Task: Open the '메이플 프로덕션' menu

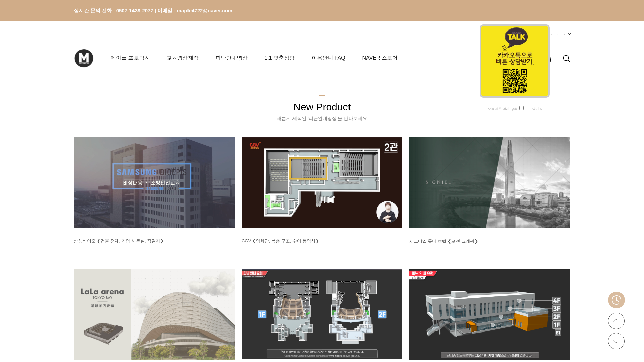Action: click(x=130, y=58)
